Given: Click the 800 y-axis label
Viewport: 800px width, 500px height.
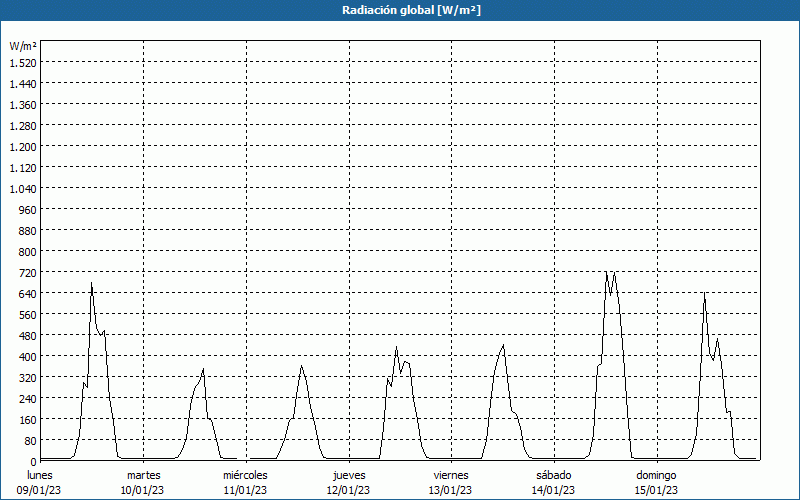Looking at the screenshot, I should (x=29, y=252).
